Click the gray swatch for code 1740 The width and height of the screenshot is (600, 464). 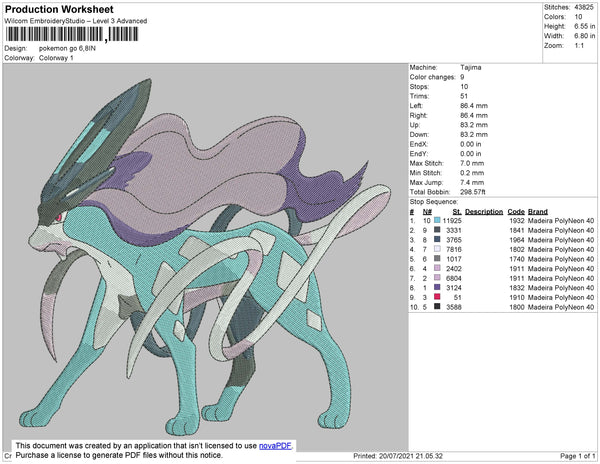pos(437,259)
